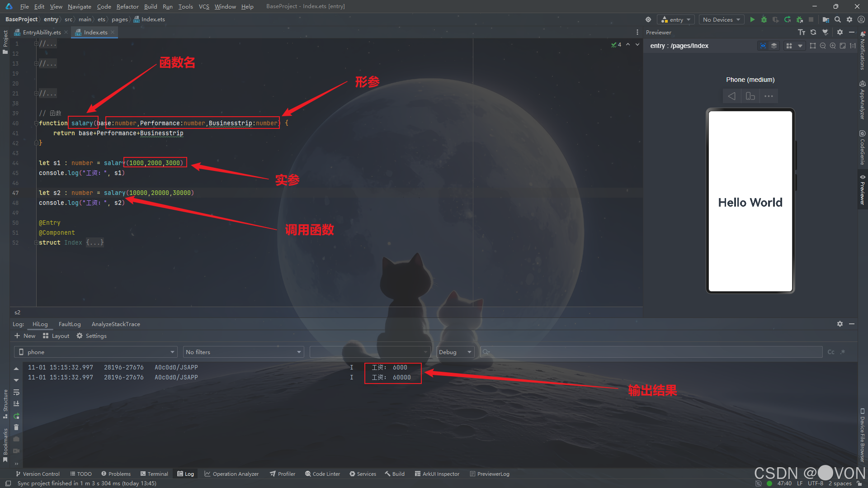The height and width of the screenshot is (488, 868).
Task: Toggle the Structure tool window sidebar
Action: coord(5,403)
